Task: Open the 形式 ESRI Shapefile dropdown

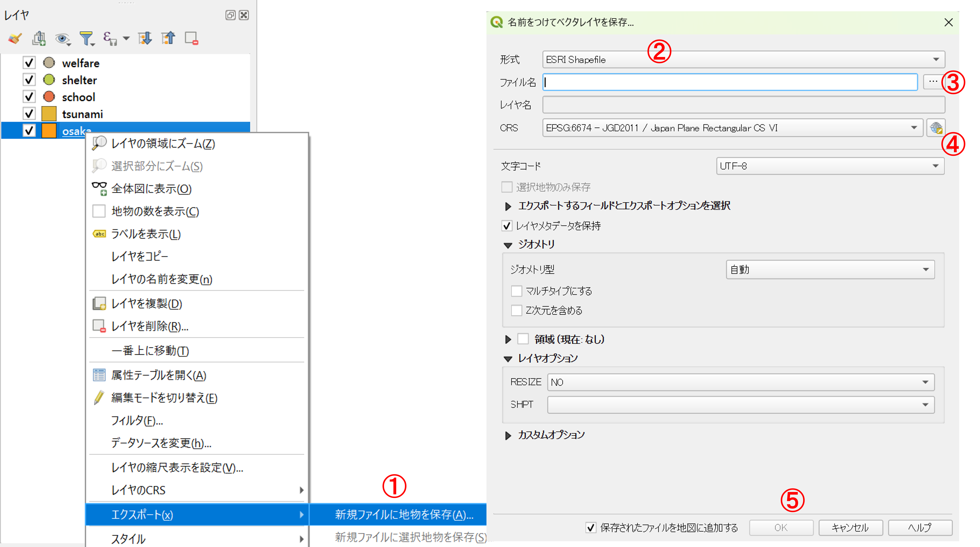Action: (x=743, y=60)
